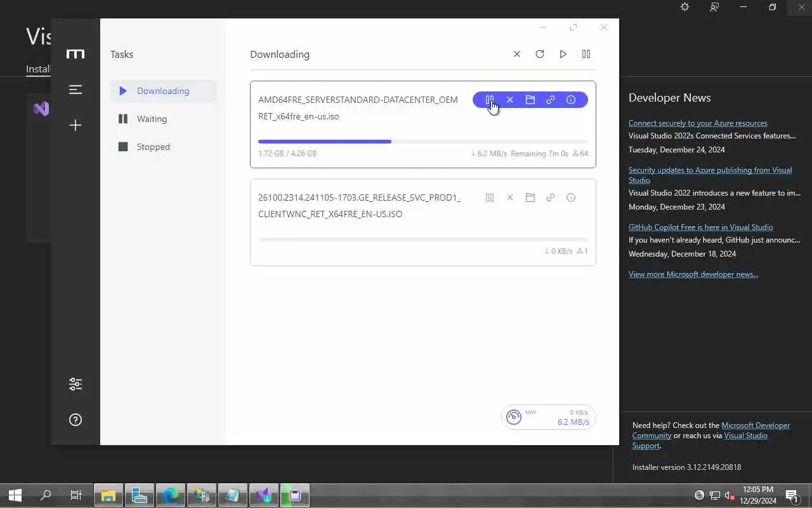Open 'GitHub Copilot Free is here' link

point(701,227)
